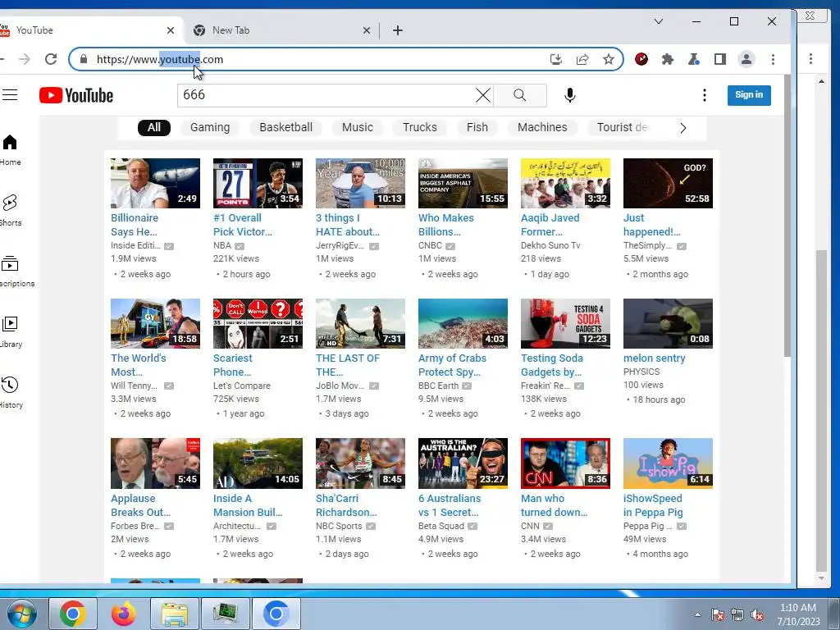The height and width of the screenshot is (630, 840).
Task: Open CNBC asphalt company 15:55 thumbnail
Action: tap(463, 183)
